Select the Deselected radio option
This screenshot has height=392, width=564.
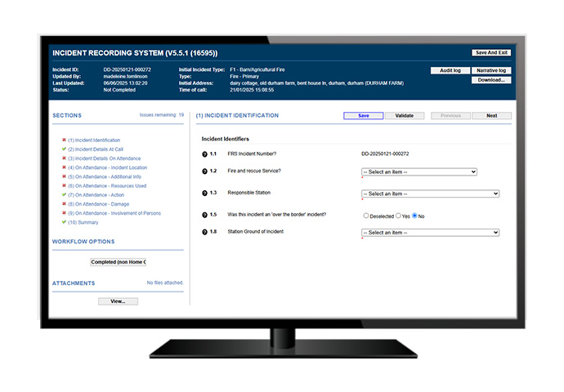(x=365, y=216)
